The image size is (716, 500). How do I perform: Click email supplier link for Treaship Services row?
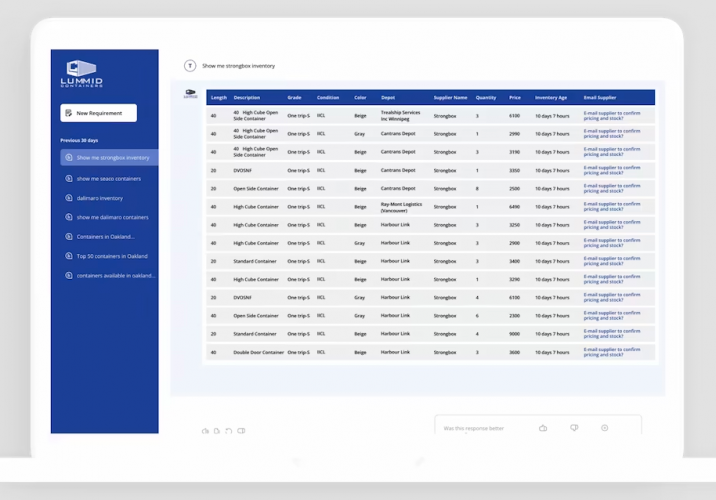point(612,116)
